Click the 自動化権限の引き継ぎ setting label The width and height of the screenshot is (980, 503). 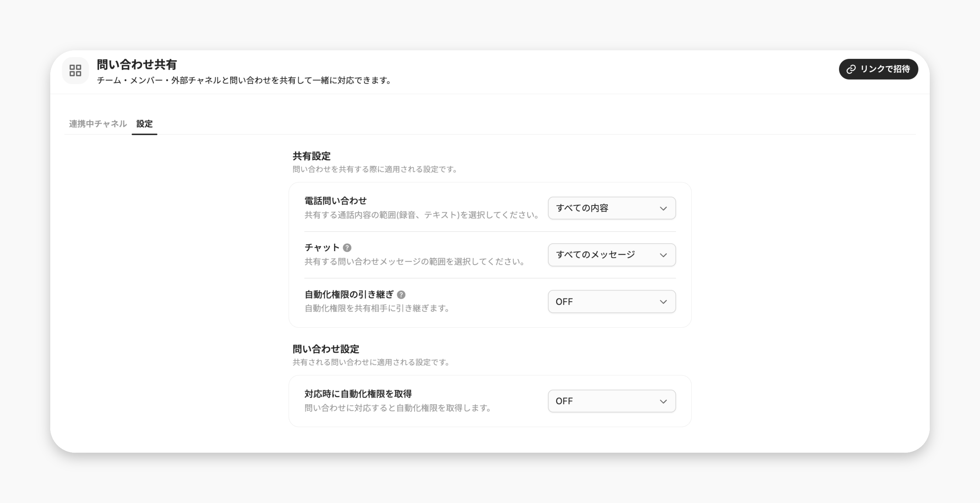tap(349, 294)
